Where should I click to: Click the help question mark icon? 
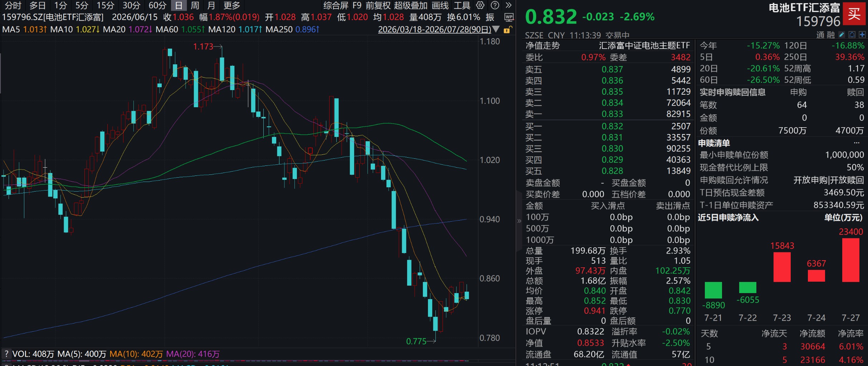point(495,5)
